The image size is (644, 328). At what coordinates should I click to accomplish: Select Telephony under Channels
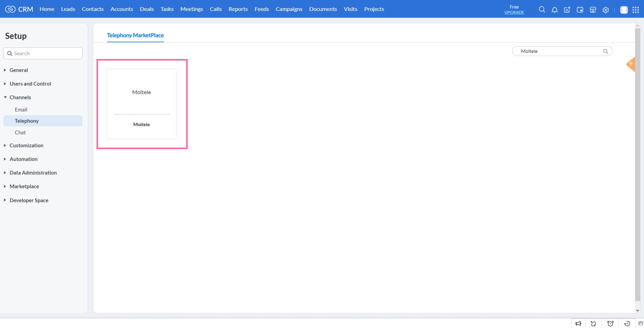[x=43, y=121]
